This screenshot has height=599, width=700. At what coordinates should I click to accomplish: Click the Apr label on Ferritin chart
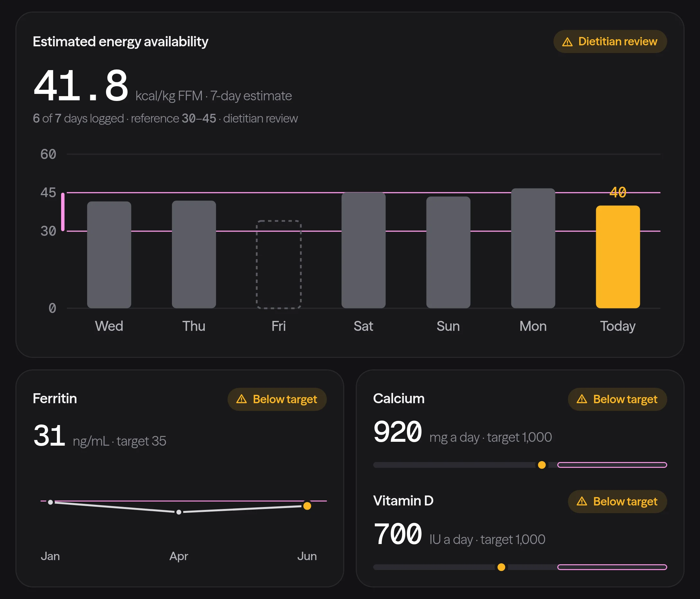click(179, 557)
